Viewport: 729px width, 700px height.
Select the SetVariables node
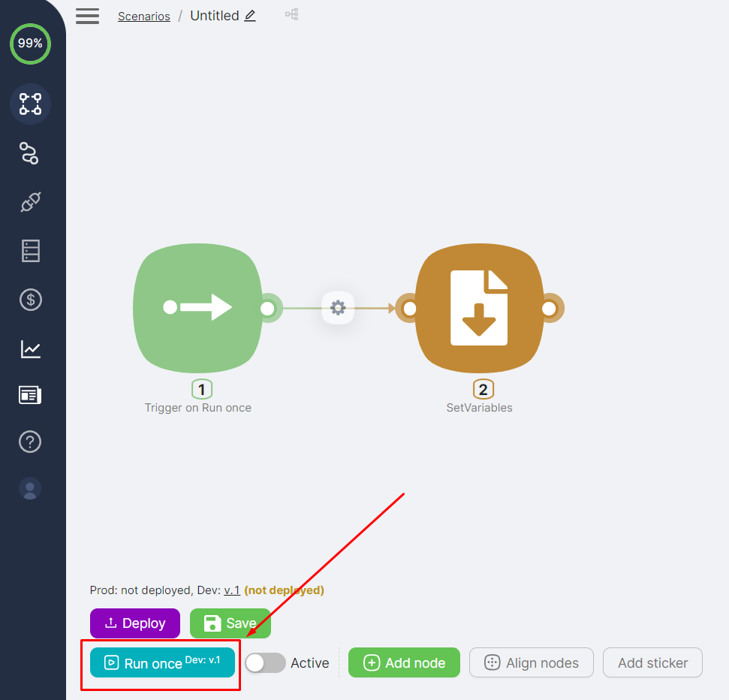[x=479, y=309]
